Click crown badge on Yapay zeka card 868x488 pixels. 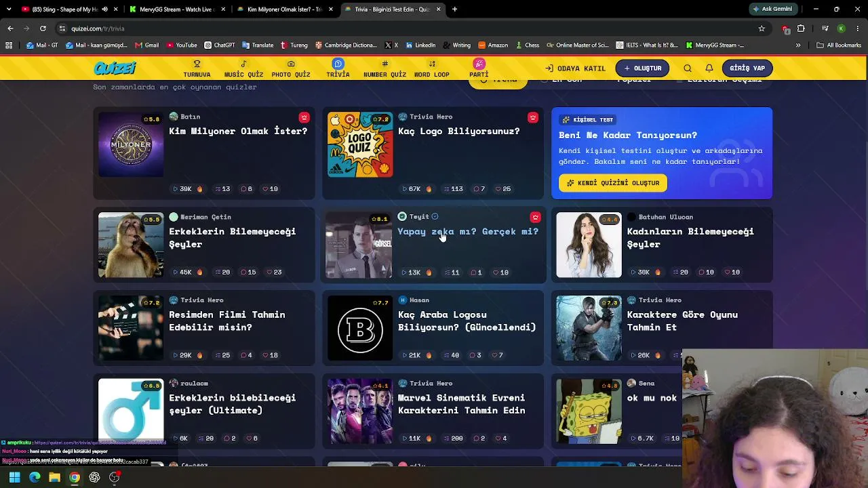pyautogui.click(x=535, y=217)
